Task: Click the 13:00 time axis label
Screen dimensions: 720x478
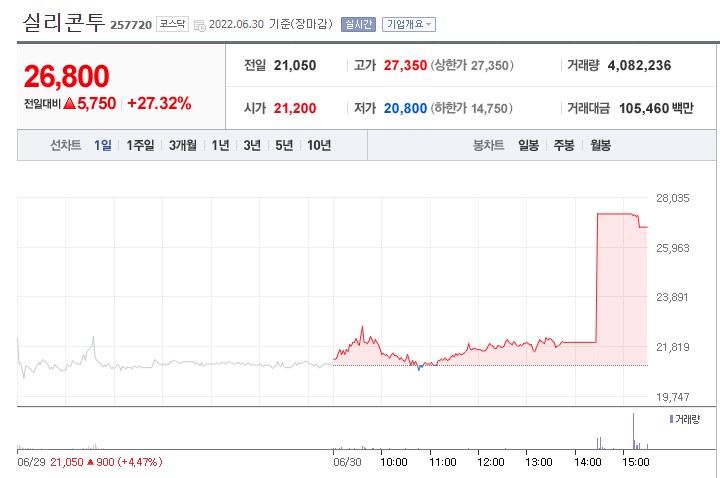Action: [539, 462]
